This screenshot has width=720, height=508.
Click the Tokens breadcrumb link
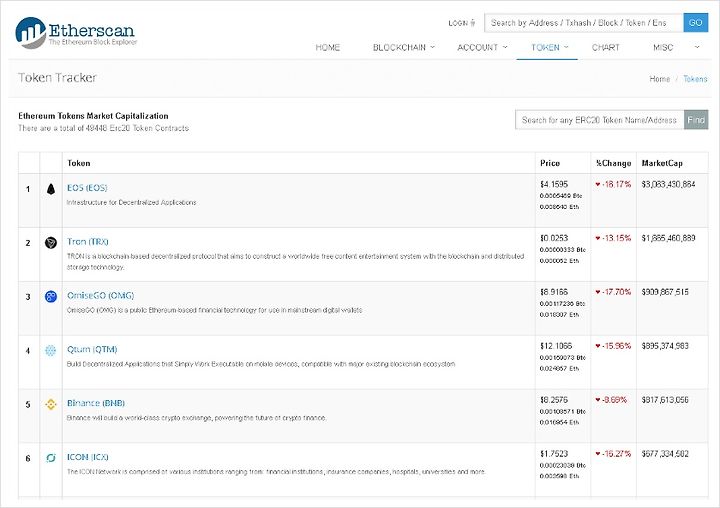coord(695,79)
